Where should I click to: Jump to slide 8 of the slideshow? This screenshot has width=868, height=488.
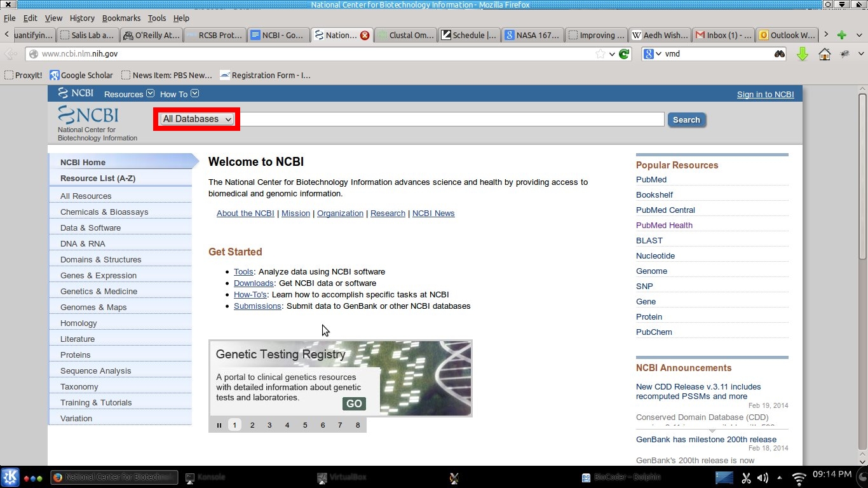point(358,425)
